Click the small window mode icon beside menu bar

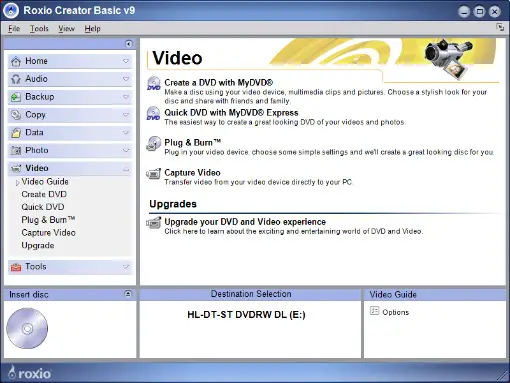[x=500, y=27]
